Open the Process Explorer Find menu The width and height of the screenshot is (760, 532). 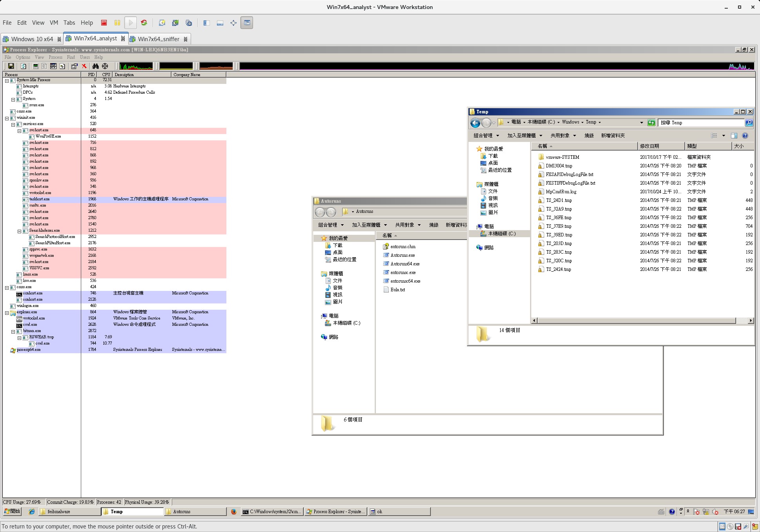71,57
